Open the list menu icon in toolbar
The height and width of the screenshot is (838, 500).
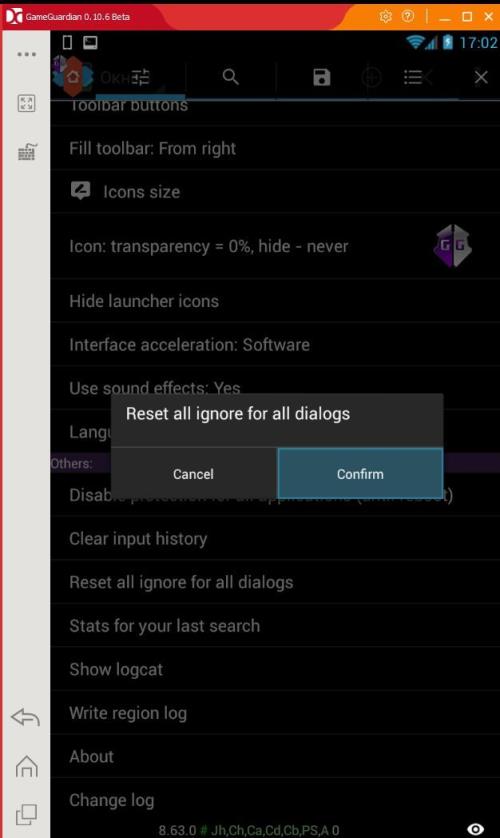point(412,77)
